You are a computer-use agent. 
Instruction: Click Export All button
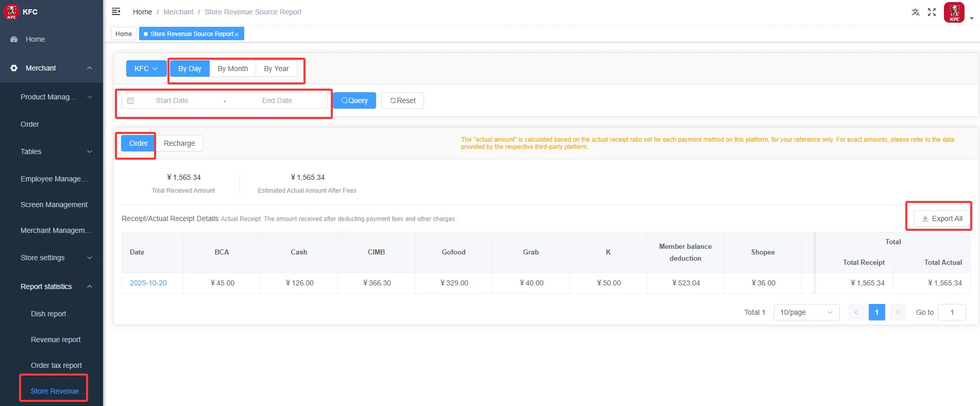coord(942,218)
